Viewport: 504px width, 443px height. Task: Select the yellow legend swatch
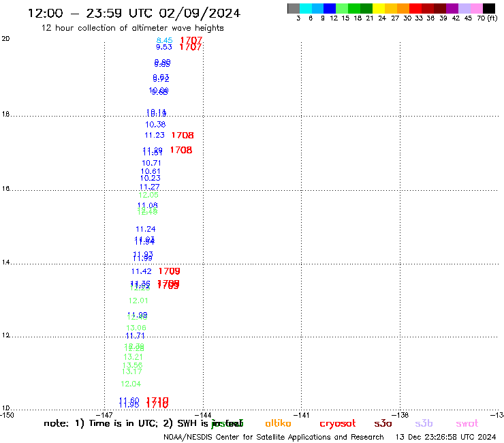point(379,8)
